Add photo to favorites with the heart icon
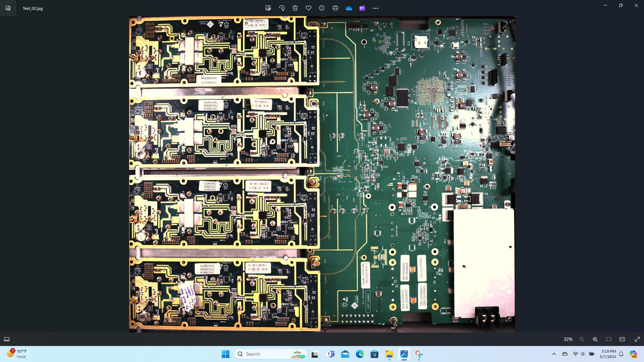 pyautogui.click(x=309, y=8)
